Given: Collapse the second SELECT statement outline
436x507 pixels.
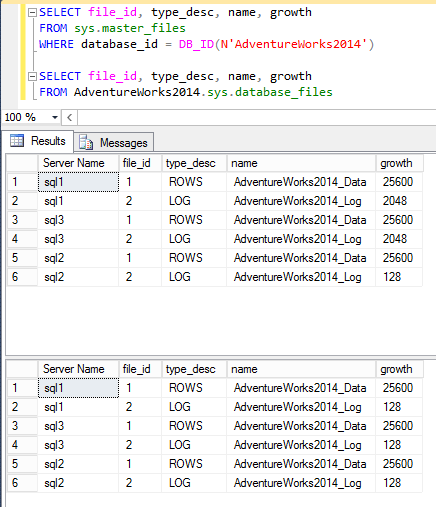Looking at the screenshot, I should coord(32,77).
